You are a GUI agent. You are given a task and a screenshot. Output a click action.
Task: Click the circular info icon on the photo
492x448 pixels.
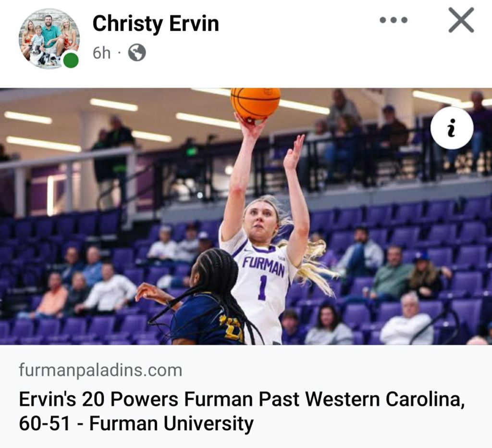(452, 128)
